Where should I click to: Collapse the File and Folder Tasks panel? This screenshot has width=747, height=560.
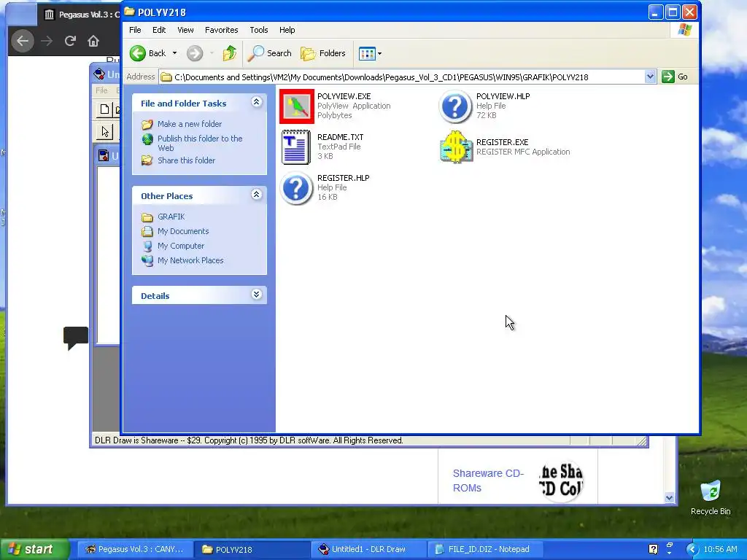(x=256, y=102)
